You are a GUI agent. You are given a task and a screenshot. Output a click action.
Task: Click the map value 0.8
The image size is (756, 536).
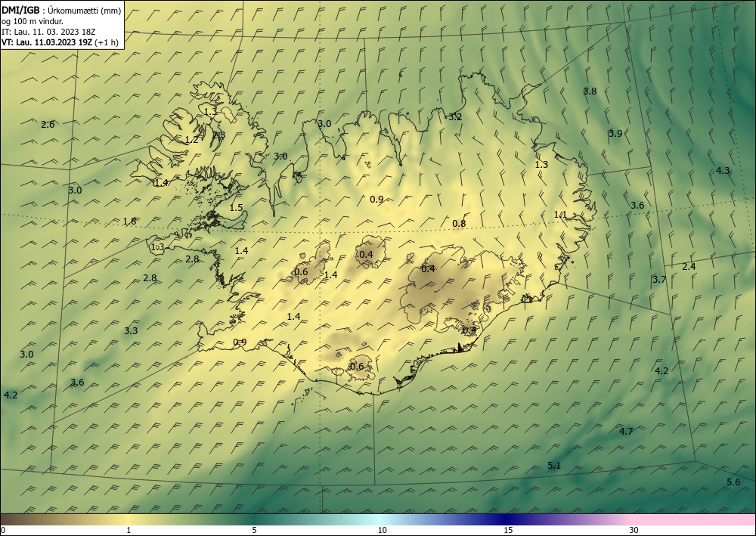[459, 223]
